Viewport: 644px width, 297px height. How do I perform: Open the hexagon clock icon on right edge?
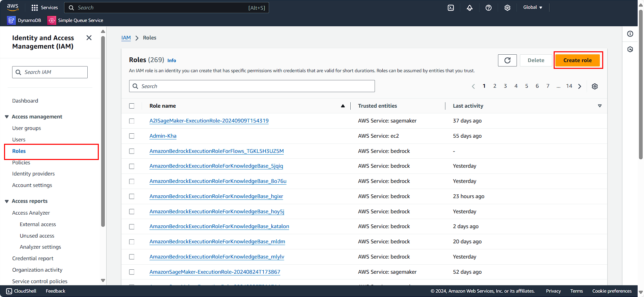(630, 49)
